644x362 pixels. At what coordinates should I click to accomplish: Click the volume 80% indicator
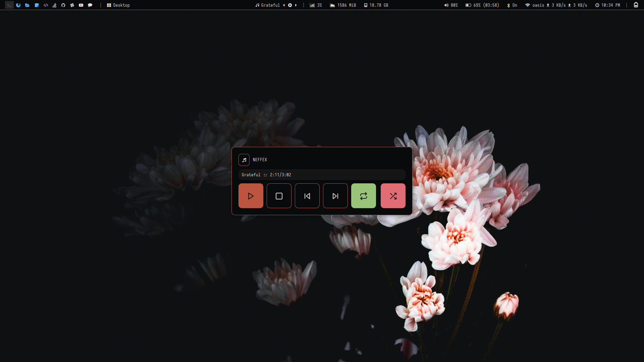click(x=451, y=5)
